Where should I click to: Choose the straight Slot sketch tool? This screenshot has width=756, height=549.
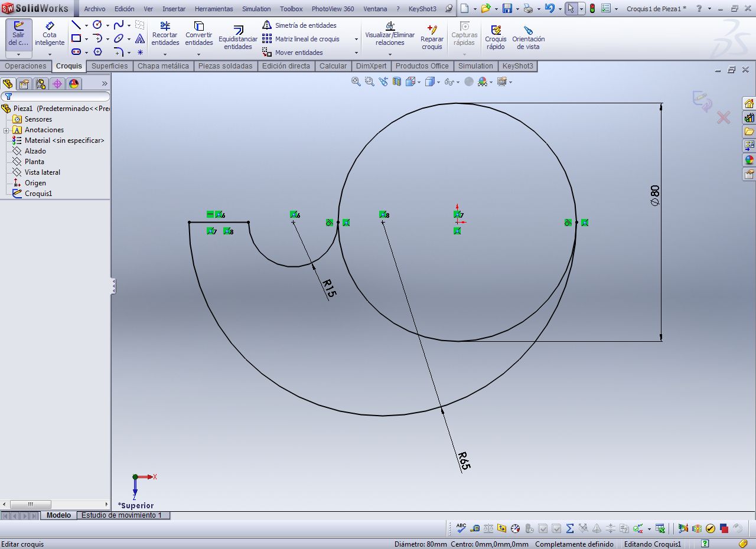[x=76, y=52]
